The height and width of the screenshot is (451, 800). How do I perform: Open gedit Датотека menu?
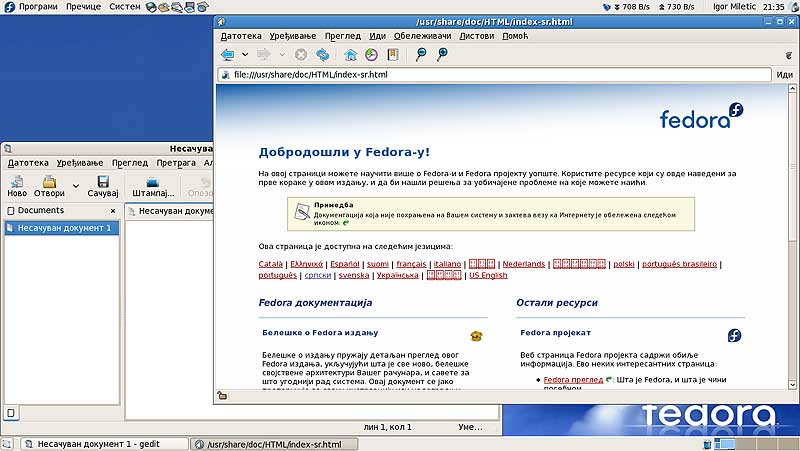[x=28, y=163]
